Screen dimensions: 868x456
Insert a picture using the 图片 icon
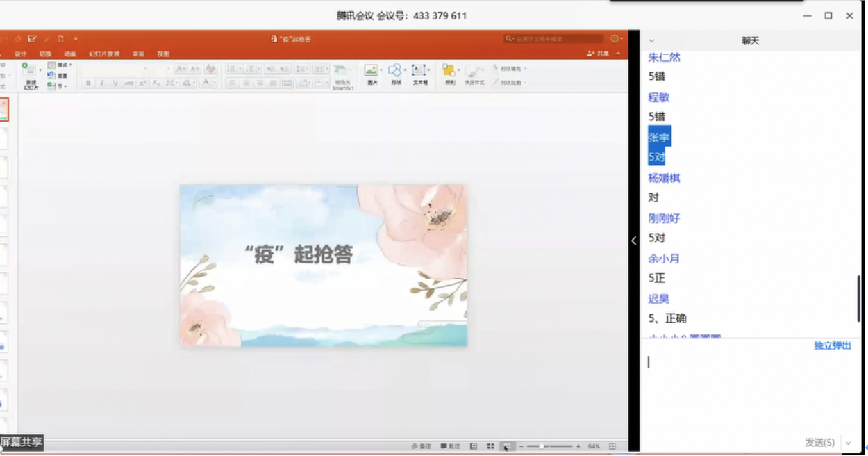coord(372,71)
